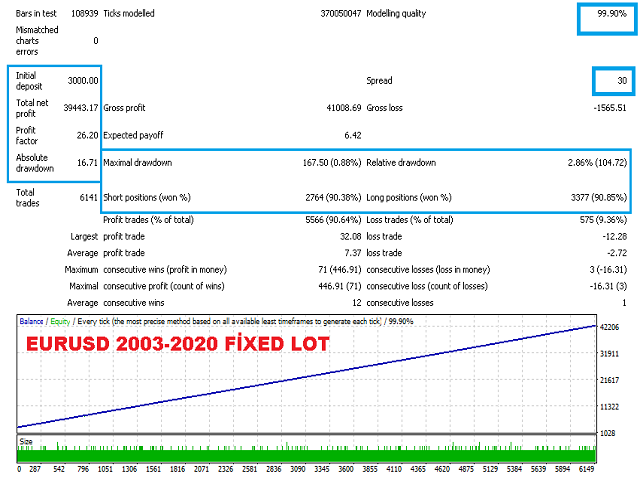Image resolution: width=640 pixels, height=480 pixels.
Task: Click the Maximal drawdown label
Action: coord(138,163)
